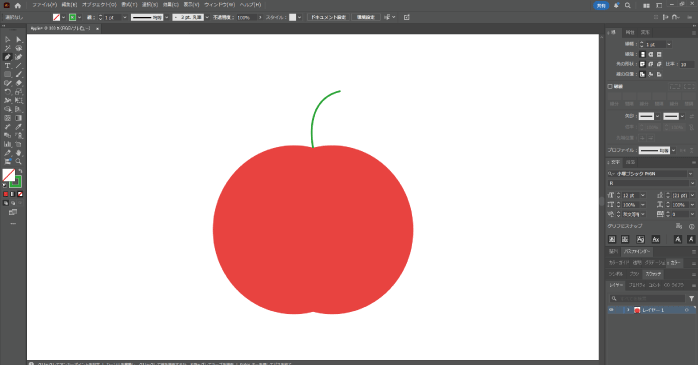The image size is (698, 365).
Task: Open stroke panel weight dropdown
Action: 669,45
